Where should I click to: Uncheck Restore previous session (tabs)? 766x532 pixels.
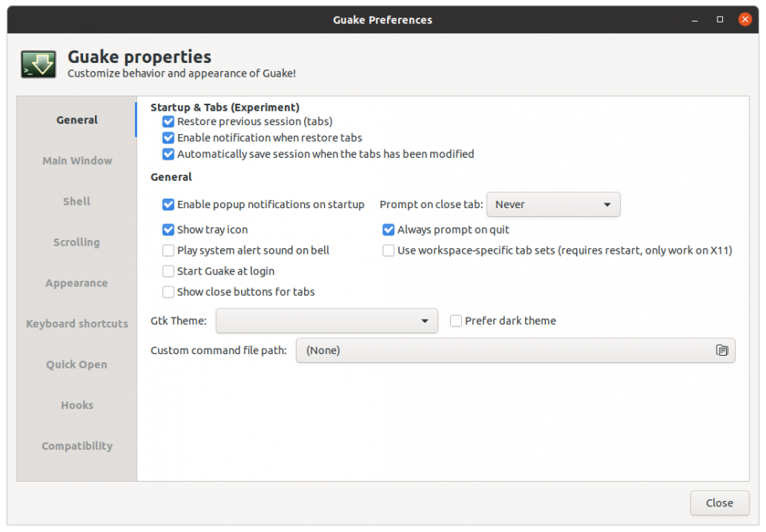[x=168, y=122]
